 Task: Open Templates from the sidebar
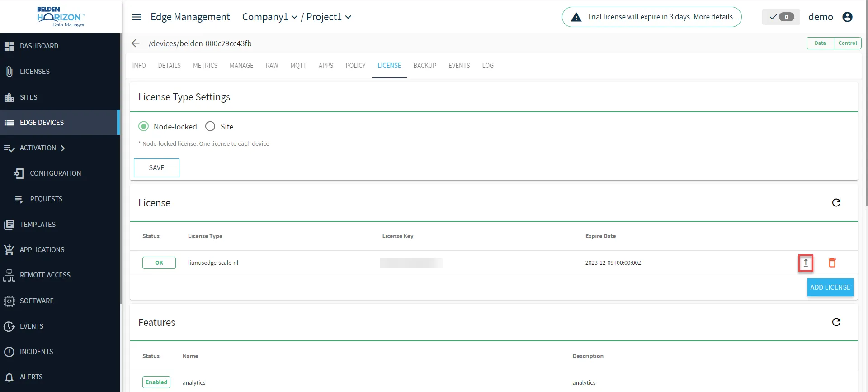point(38,225)
